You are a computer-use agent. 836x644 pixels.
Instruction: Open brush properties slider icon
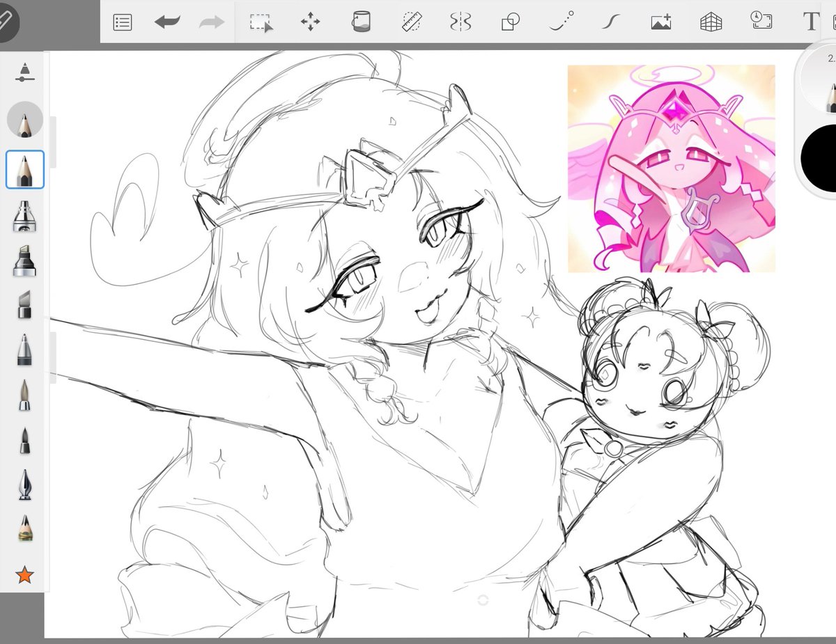25,74
